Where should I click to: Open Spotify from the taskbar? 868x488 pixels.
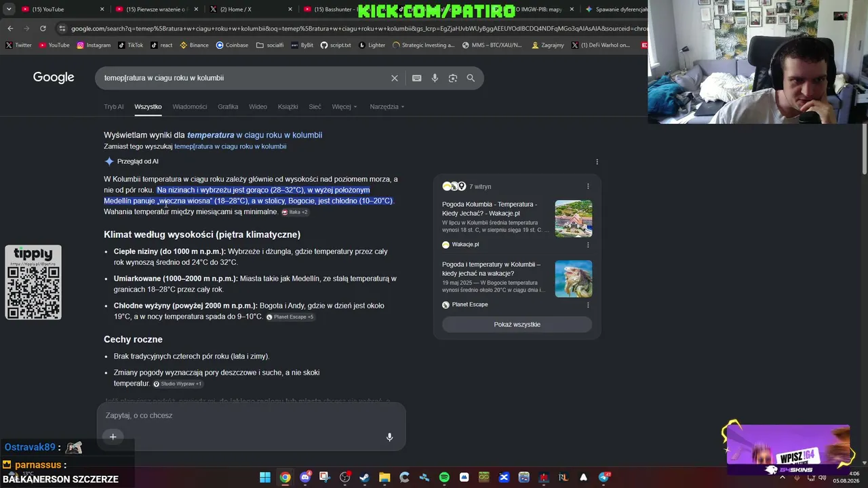[444, 477]
